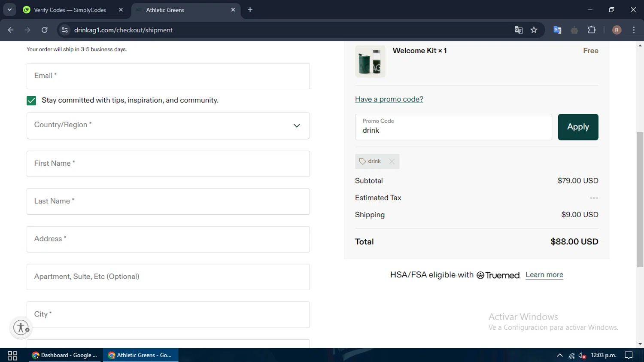Click the $9.00 USD shipping value

pos(580,215)
